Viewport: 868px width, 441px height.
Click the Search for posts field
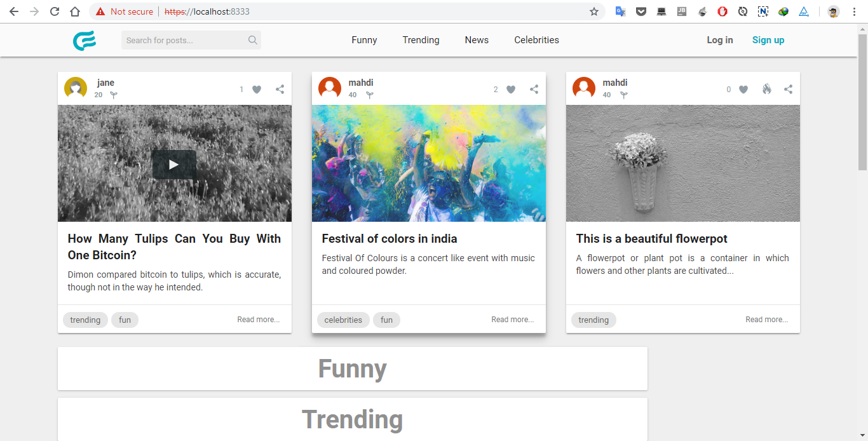tap(184, 39)
